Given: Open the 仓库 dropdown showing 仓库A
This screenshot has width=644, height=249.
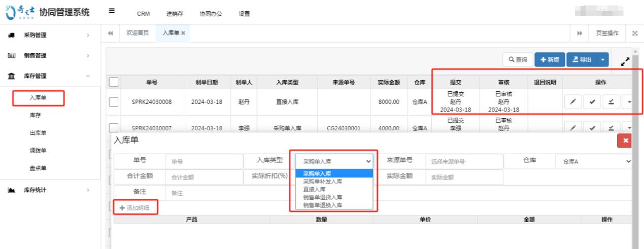Looking at the screenshot, I should pyautogui.click(x=594, y=162).
